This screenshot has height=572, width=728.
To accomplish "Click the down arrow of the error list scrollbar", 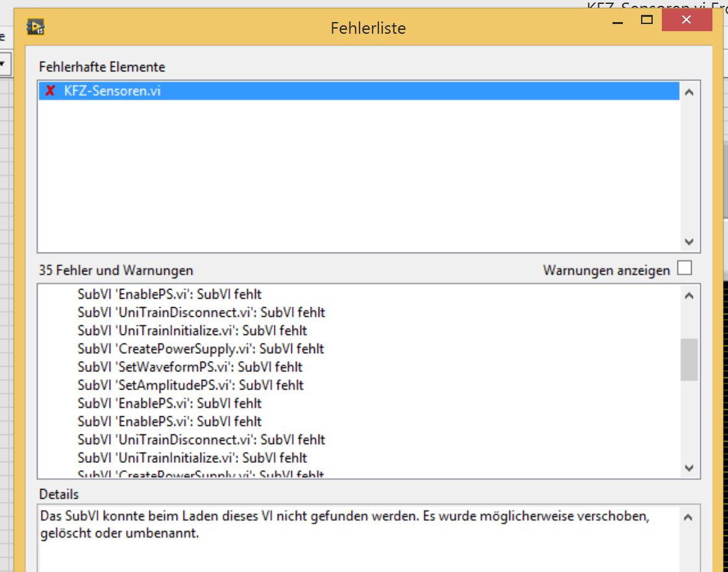I will coord(689,468).
